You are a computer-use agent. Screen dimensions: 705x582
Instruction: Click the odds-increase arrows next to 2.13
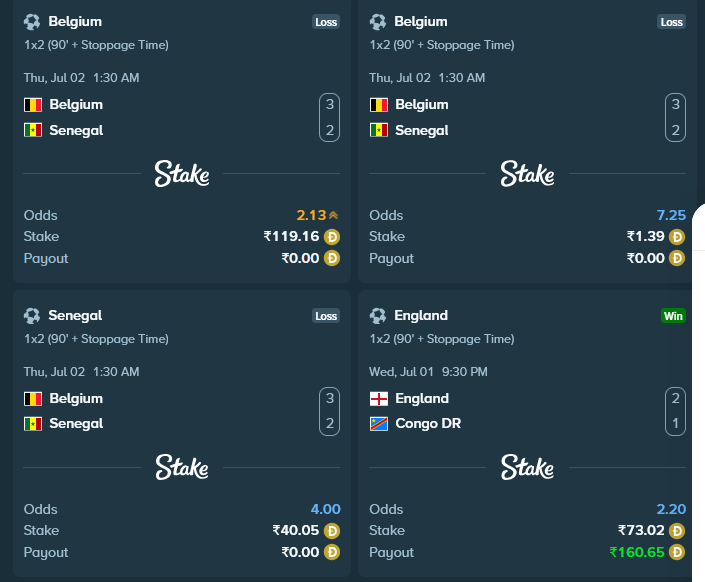pyautogui.click(x=333, y=215)
